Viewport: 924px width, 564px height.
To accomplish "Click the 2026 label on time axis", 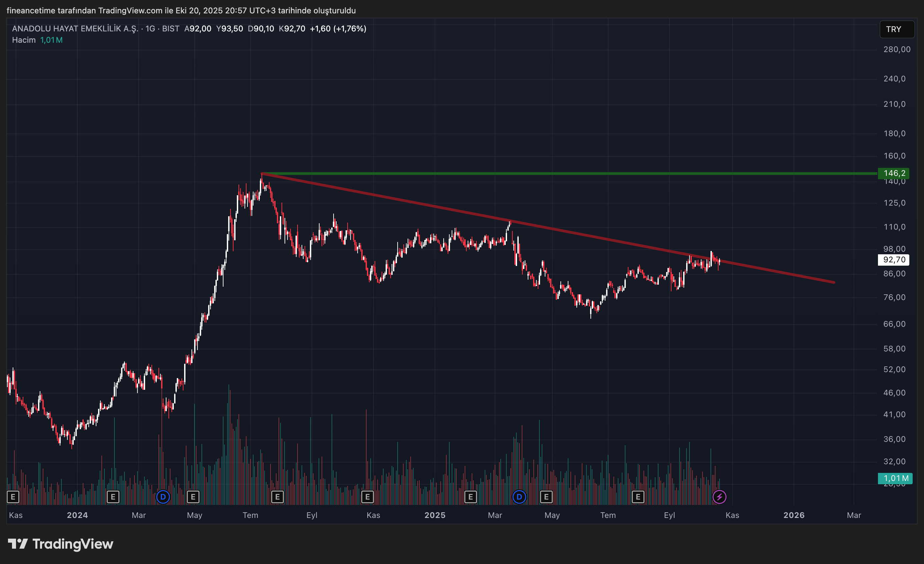I will point(794,515).
